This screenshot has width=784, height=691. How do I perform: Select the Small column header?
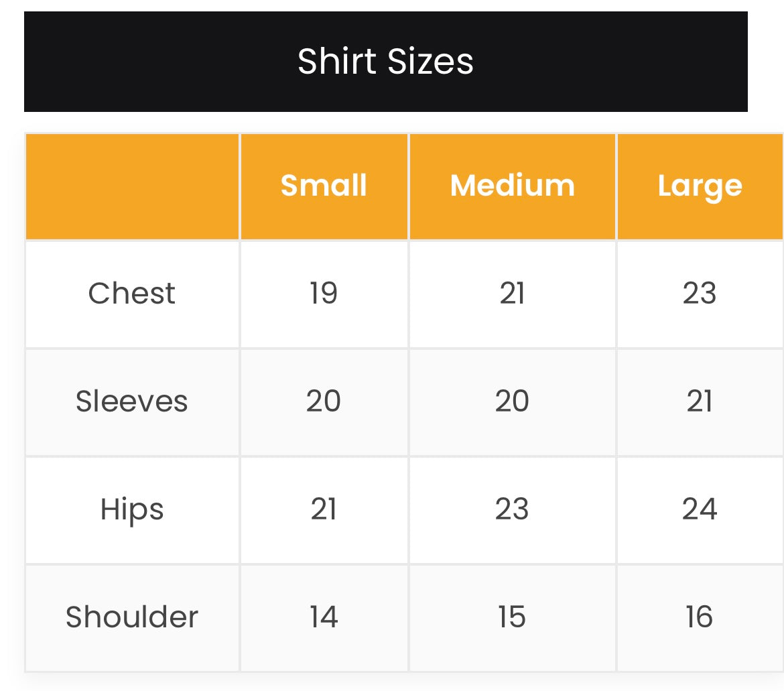pos(324,186)
